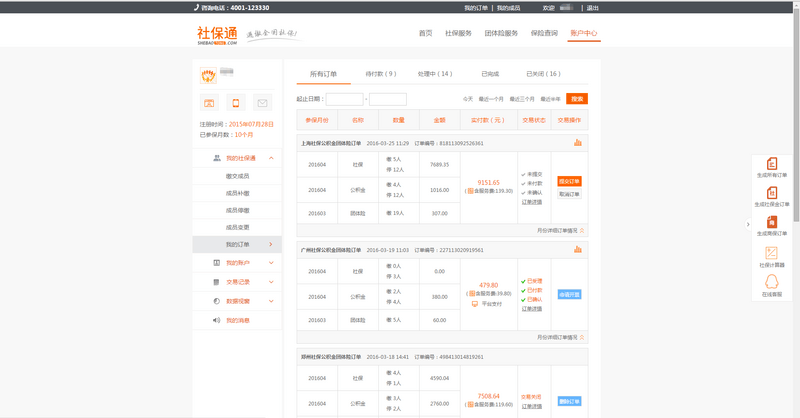800x418 pixels.
Task: Click service fee icon beside 含服务费39.80
Action: (472, 293)
